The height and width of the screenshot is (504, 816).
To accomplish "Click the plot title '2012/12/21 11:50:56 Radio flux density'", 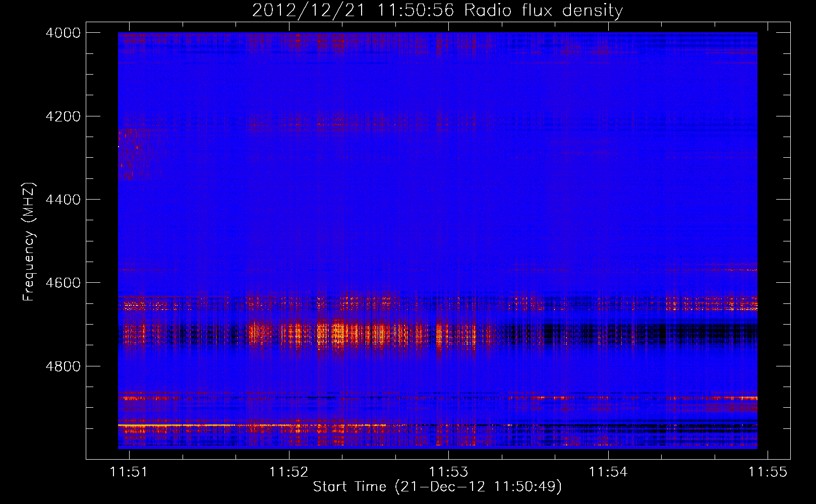I will (437, 10).
